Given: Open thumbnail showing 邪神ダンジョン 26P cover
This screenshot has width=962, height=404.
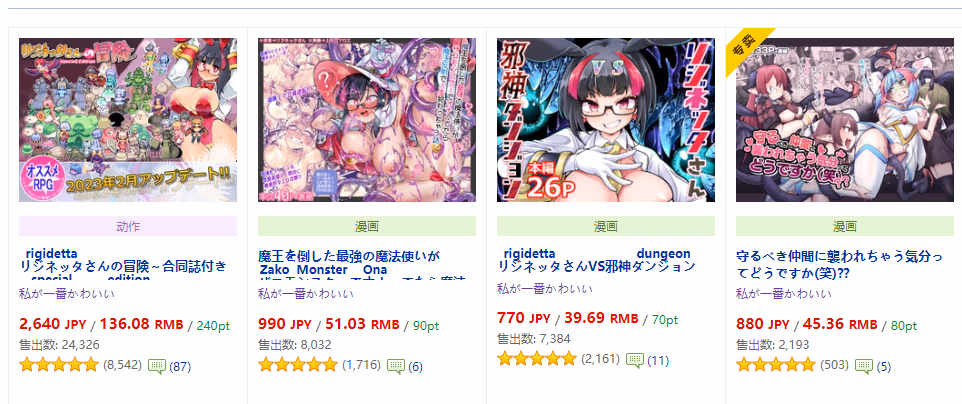Looking at the screenshot, I should click(606, 120).
